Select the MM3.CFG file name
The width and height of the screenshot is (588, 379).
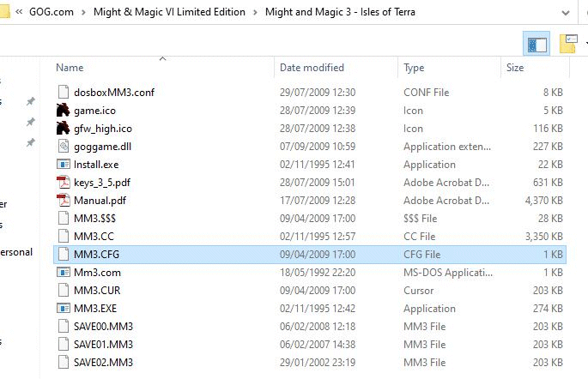(96, 254)
